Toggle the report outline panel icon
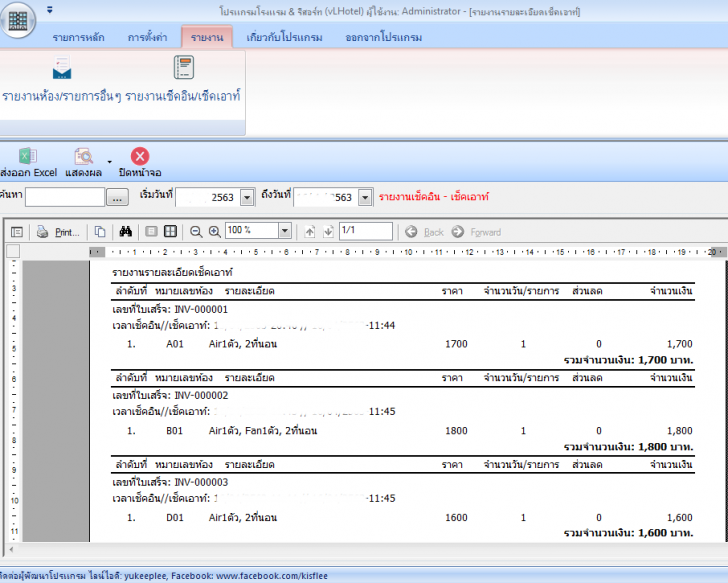 pyautogui.click(x=17, y=231)
